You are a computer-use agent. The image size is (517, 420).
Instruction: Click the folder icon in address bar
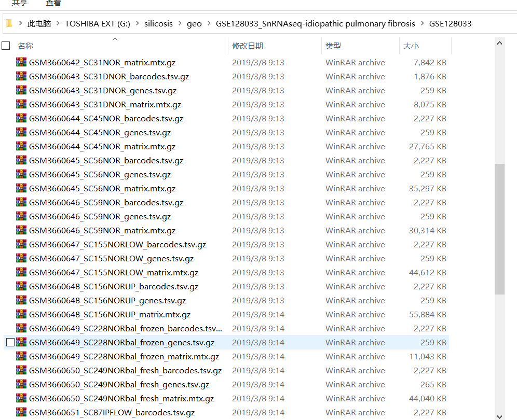point(9,23)
